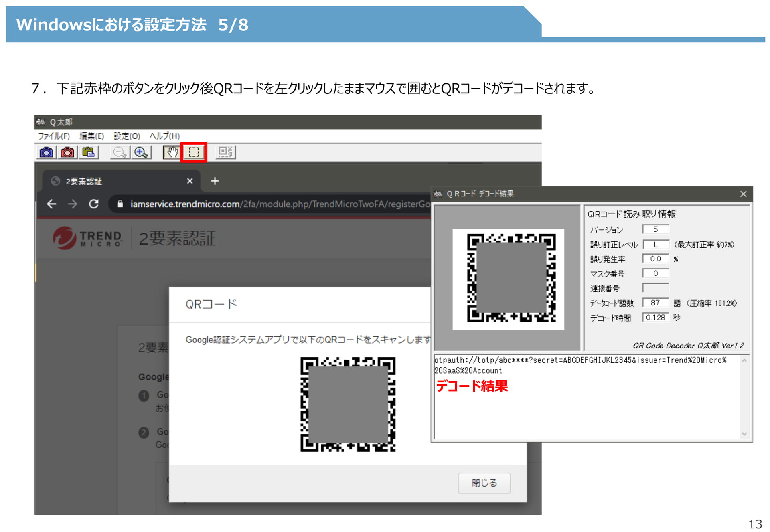Click the padlock icon in address bar
Viewport: 770px width, 532px height.
click(120, 204)
